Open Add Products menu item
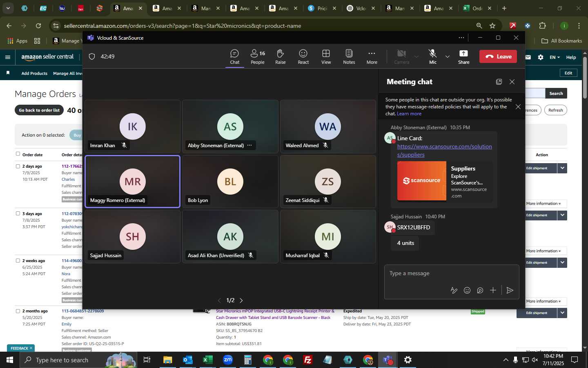The image size is (588, 368). (x=34, y=74)
